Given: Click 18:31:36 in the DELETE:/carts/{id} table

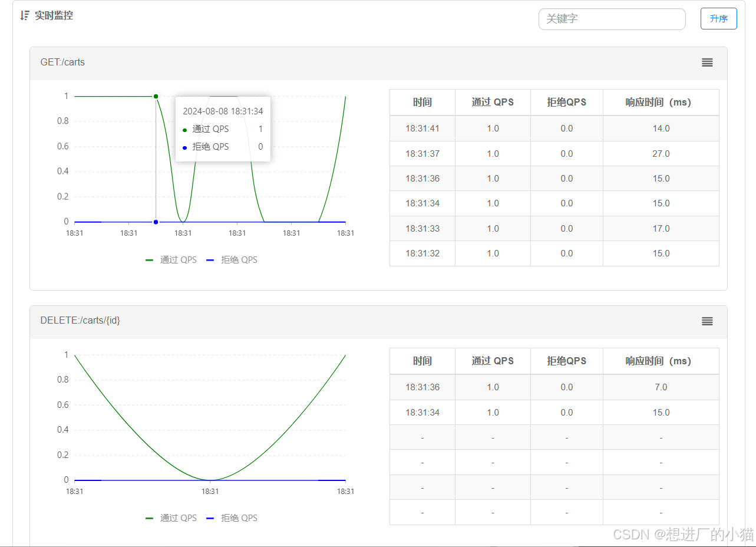Looking at the screenshot, I should [422, 387].
